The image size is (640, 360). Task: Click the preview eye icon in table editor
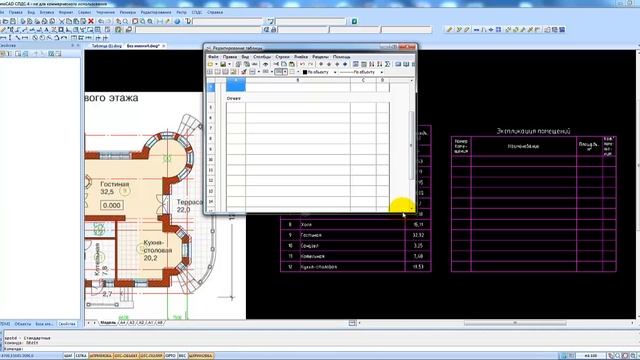click(x=265, y=64)
